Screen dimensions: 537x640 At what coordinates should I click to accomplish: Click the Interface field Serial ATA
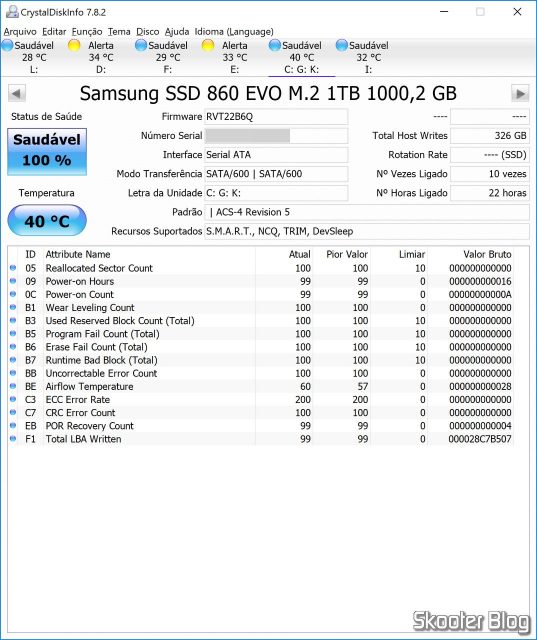[x=276, y=155]
